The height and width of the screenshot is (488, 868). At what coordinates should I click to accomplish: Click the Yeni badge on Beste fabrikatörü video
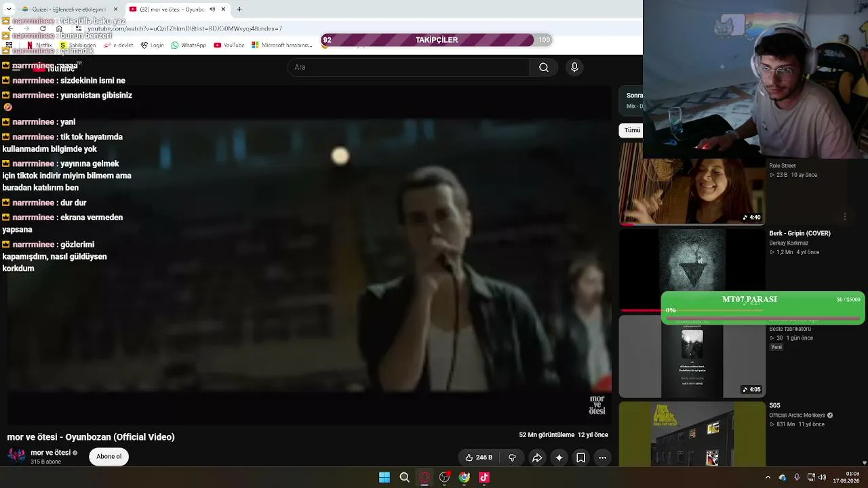tap(776, 347)
